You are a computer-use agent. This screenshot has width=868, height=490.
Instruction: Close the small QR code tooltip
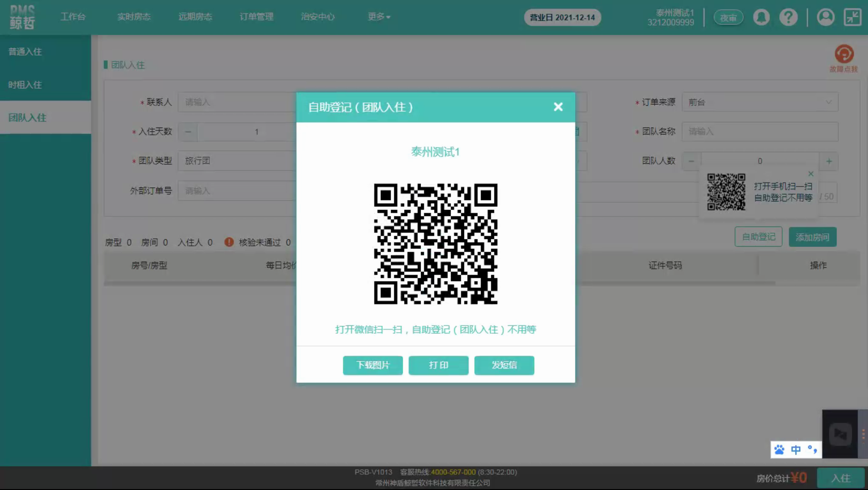coord(811,174)
